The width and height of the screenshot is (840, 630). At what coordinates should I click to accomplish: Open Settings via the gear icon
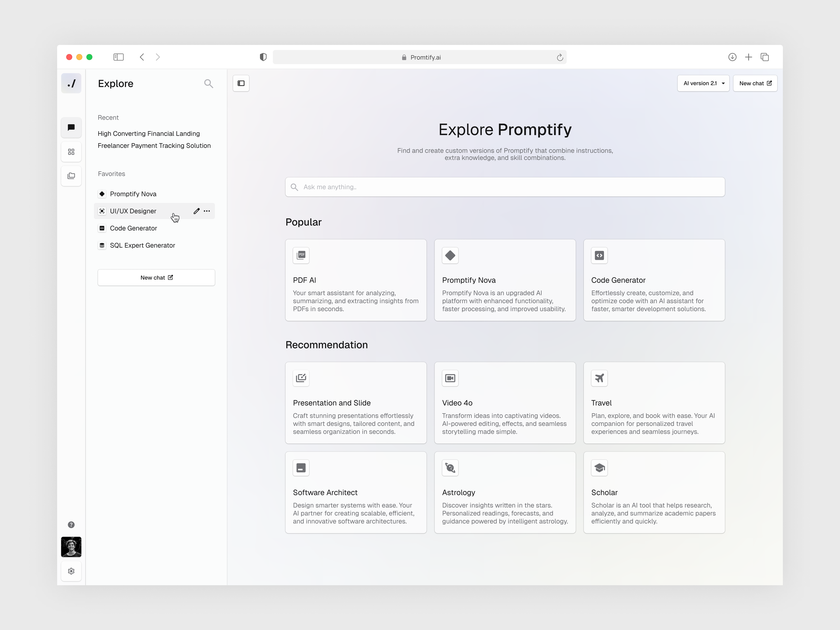71,571
